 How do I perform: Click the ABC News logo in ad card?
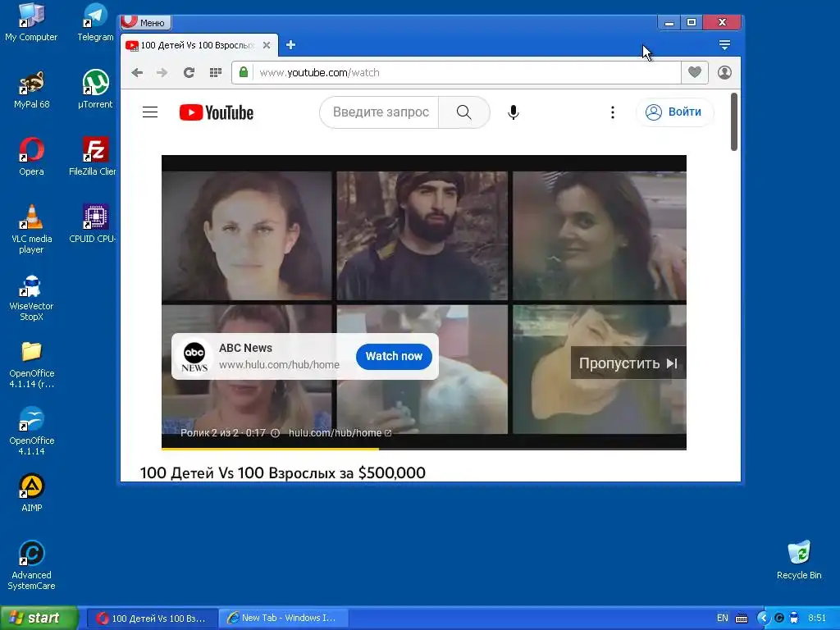click(x=194, y=357)
